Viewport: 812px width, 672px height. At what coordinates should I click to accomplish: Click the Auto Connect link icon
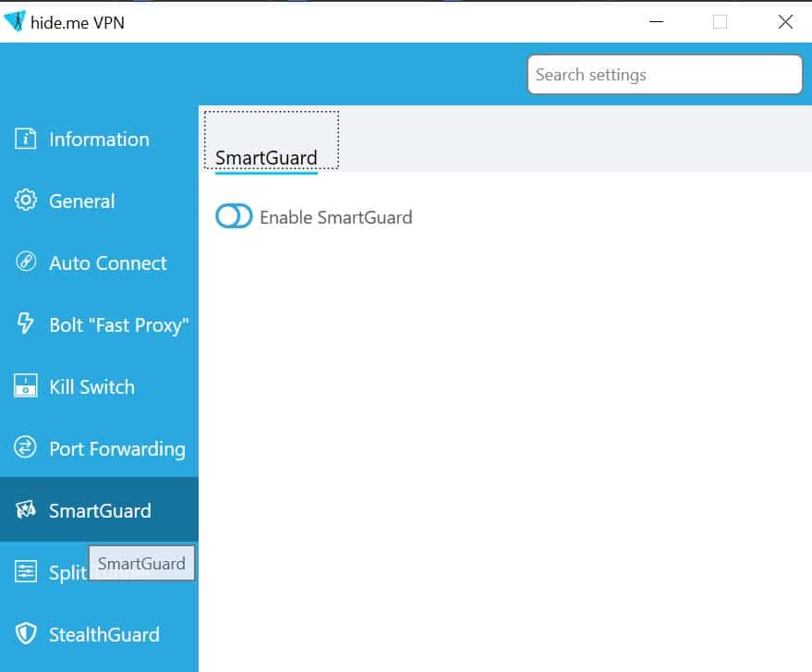click(25, 263)
